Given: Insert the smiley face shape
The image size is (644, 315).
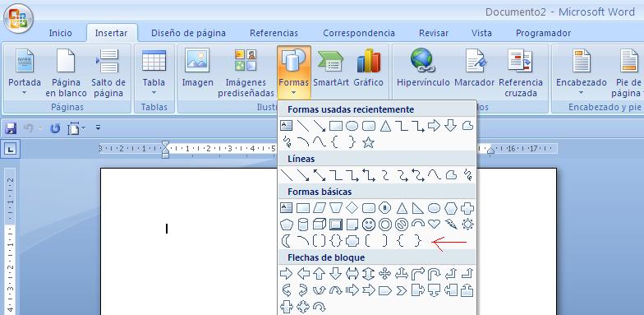Looking at the screenshot, I should click(x=368, y=225).
